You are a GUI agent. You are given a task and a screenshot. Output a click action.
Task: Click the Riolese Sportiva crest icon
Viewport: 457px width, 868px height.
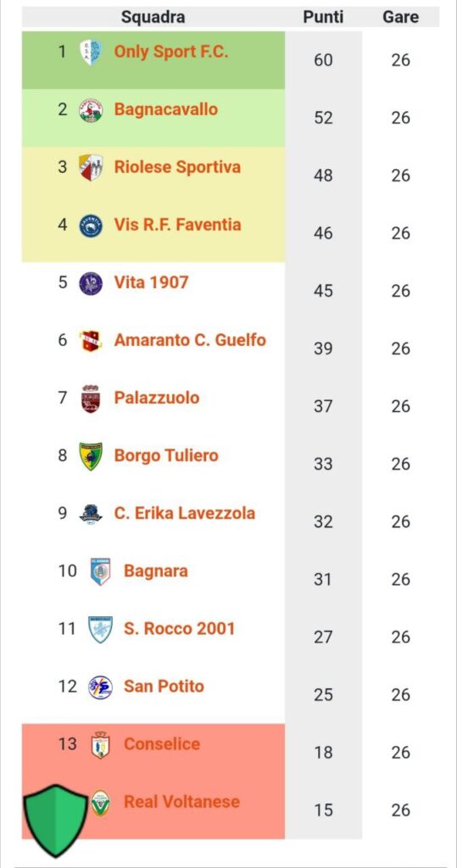click(x=90, y=168)
